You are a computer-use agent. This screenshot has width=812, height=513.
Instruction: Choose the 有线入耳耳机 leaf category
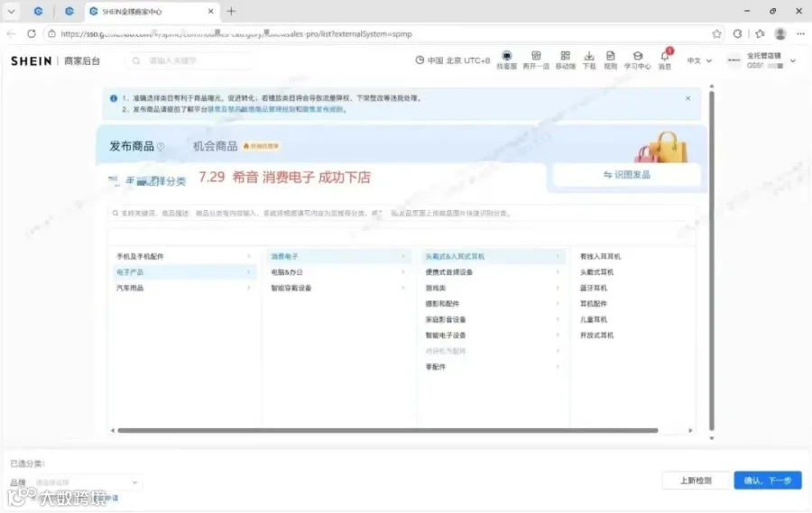[x=600, y=256]
